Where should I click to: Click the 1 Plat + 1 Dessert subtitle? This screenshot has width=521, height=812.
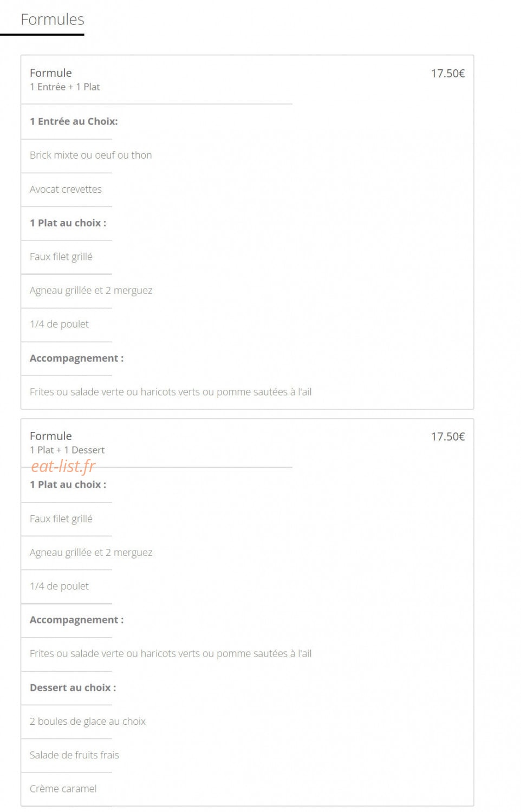[67, 450]
